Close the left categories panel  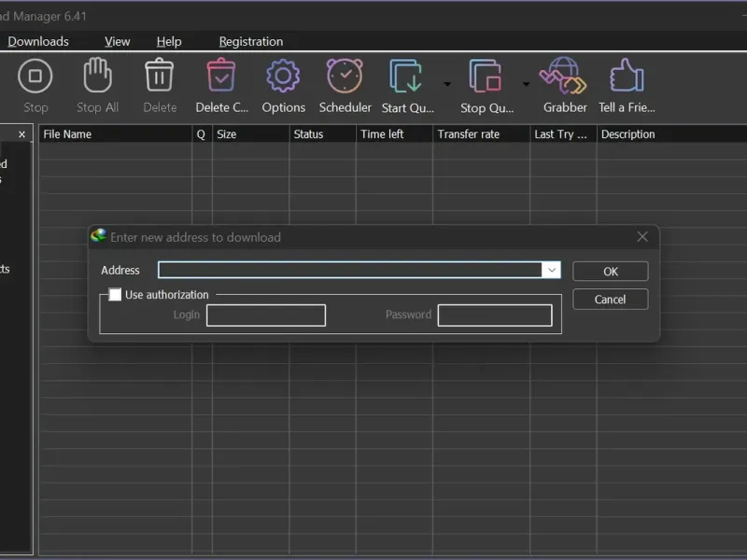(21, 134)
